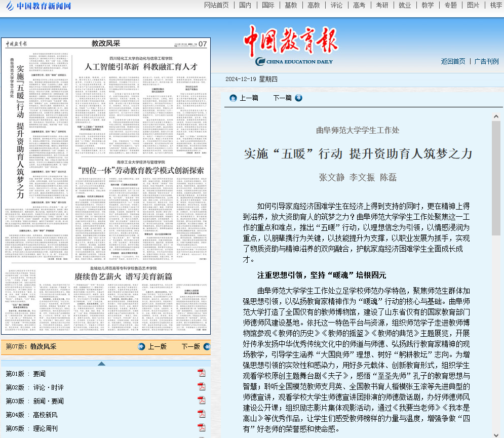Collapse the edition list with triangle arrow
The height and width of the screenshot is (438, 504).
[101, 364]
